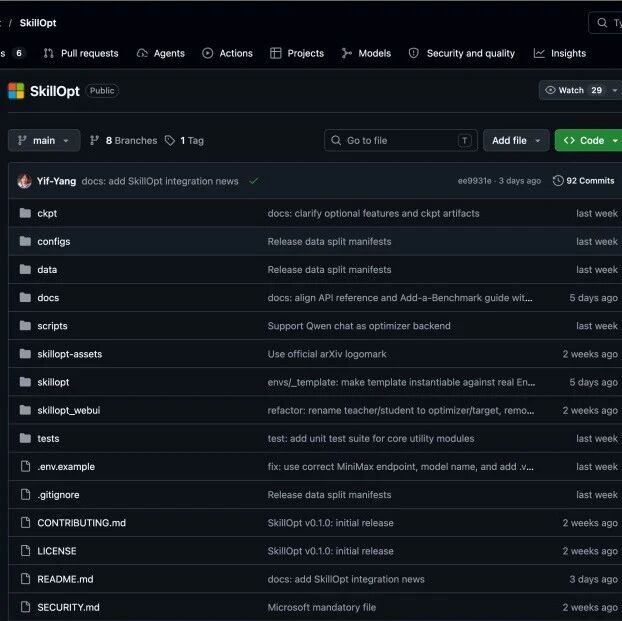Click the search magnifier icon at top right
The height and width of the screenshot is (621, 622).
click(602, 23)
